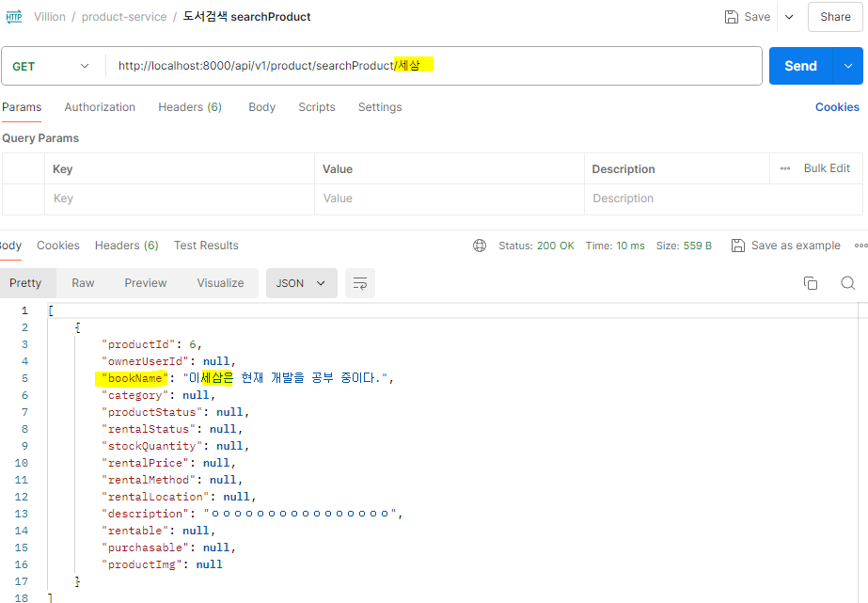Click Bulk Edit for query params
Image resolution: width=868 pixels, height=603 pixels.
(827, 168)
